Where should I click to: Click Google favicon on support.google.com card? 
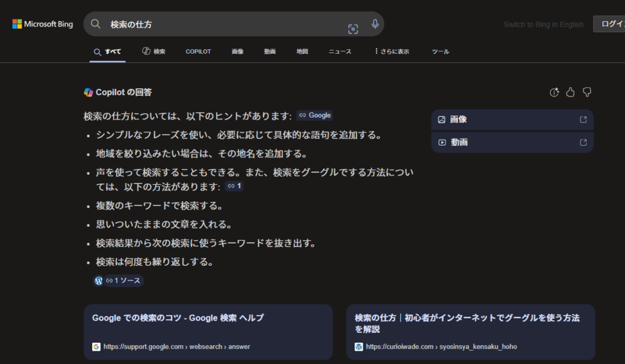(96, 347)
